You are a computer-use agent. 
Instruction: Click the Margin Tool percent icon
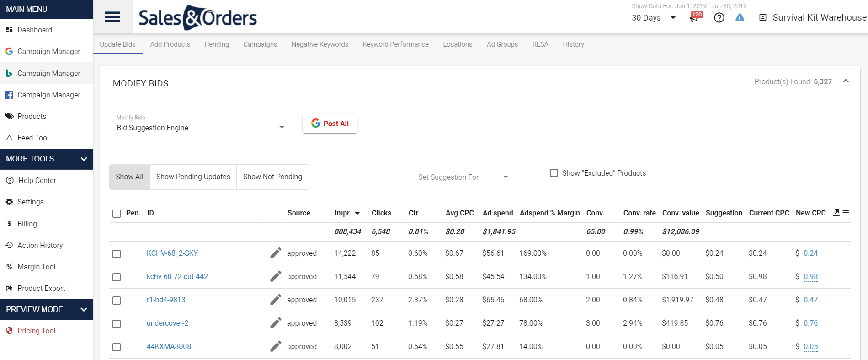point(9,267)
